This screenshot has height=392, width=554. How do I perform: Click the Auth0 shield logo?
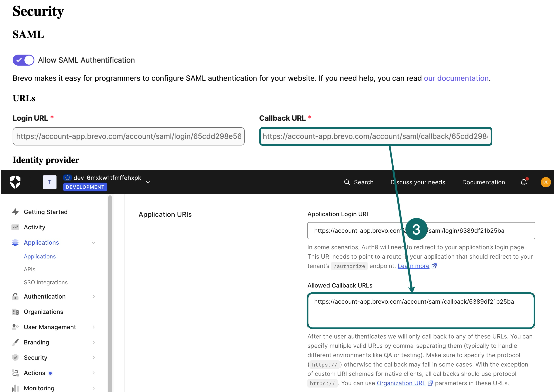tap(16, 182)
